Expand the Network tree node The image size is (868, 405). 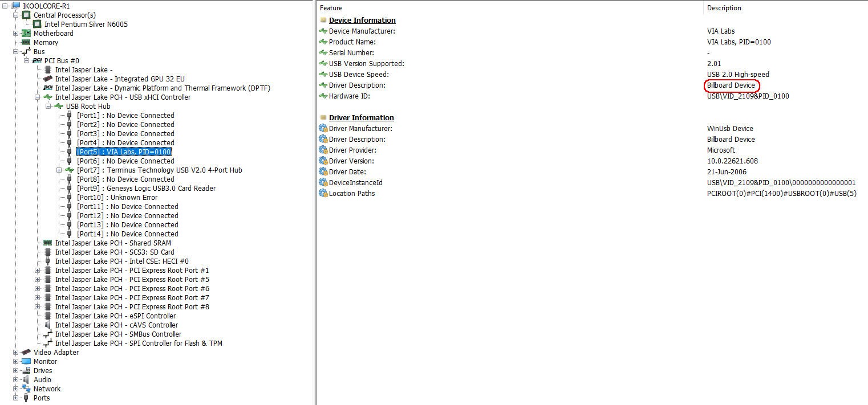(16, 388)
